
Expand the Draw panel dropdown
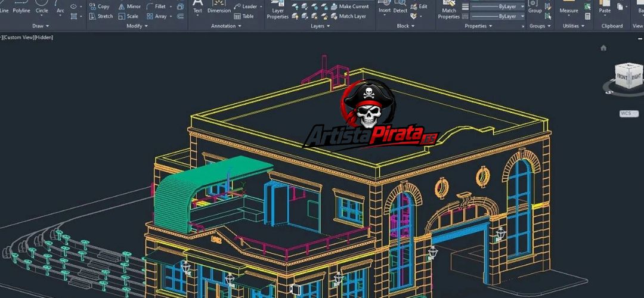point(41,26)
